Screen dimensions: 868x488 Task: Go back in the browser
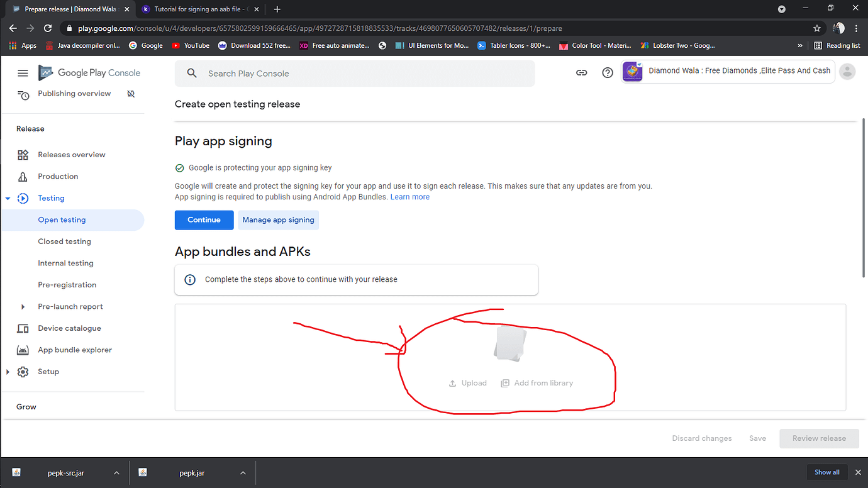(x=13, y=28)
